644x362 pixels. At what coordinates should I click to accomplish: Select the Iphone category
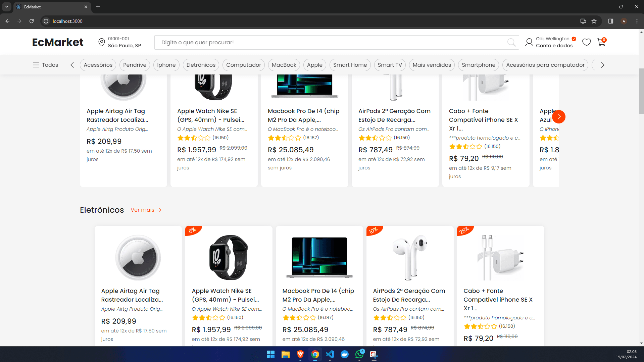[x=166, y=65]
